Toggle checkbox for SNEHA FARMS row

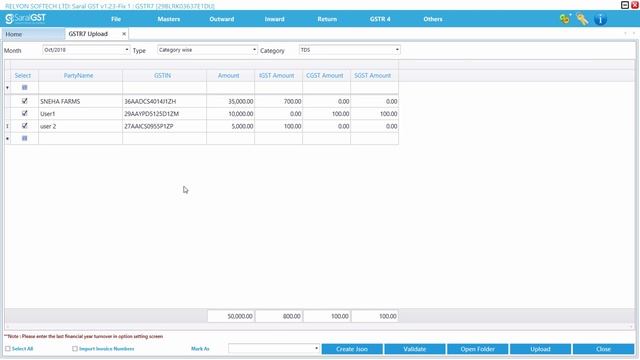click(24, 101)
